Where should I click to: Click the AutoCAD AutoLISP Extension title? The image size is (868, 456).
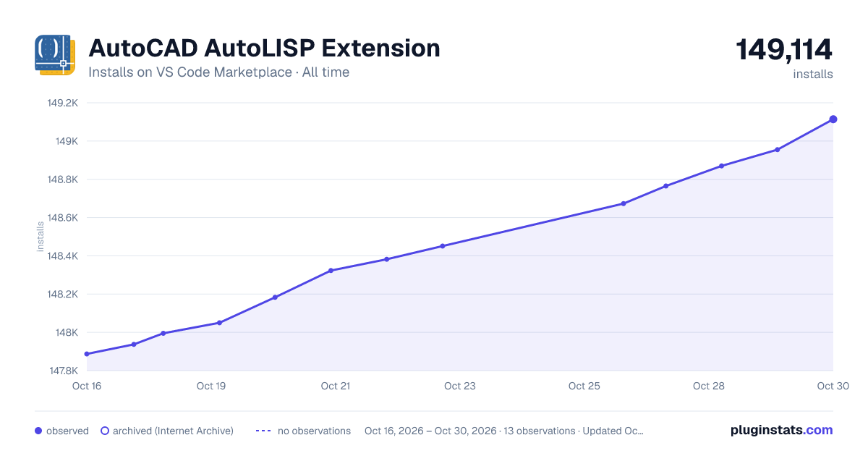[x=264, y=48]
